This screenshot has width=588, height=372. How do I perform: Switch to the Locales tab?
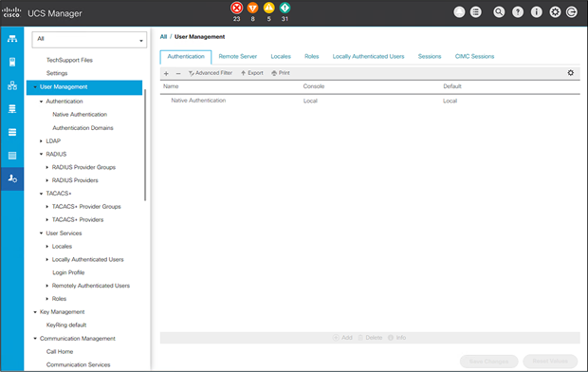point(281,57)
